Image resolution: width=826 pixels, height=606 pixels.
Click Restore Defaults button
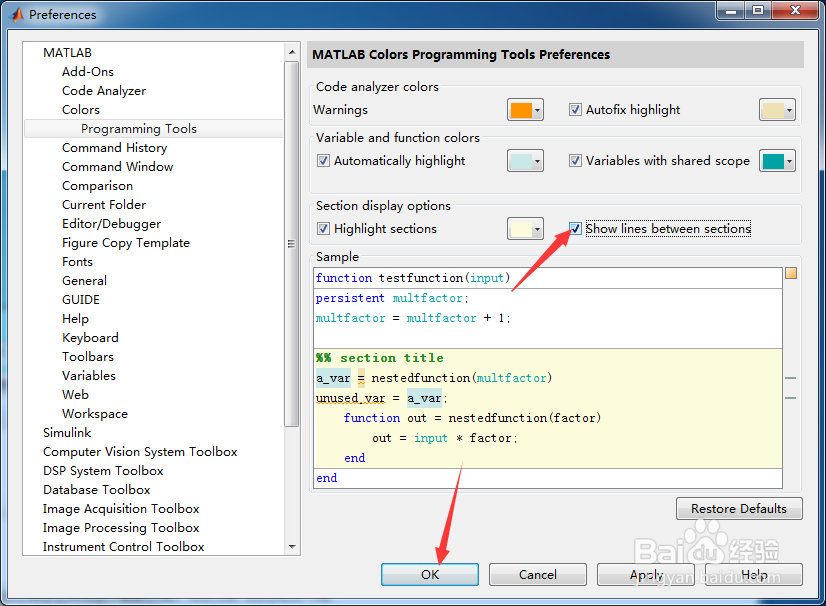[739, 509]
